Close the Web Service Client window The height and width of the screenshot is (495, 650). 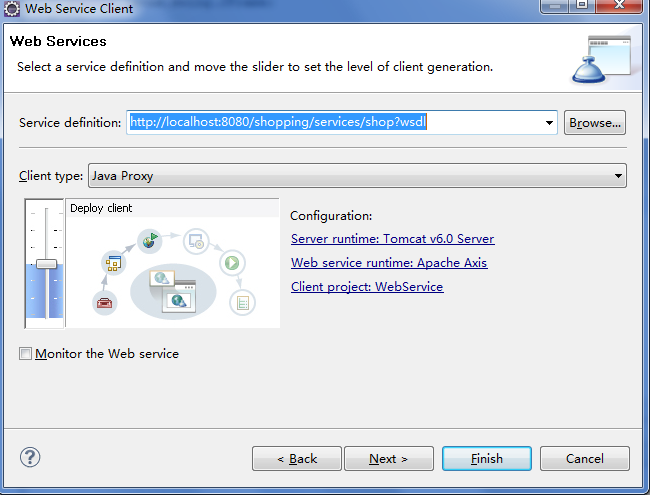point(620,6)
